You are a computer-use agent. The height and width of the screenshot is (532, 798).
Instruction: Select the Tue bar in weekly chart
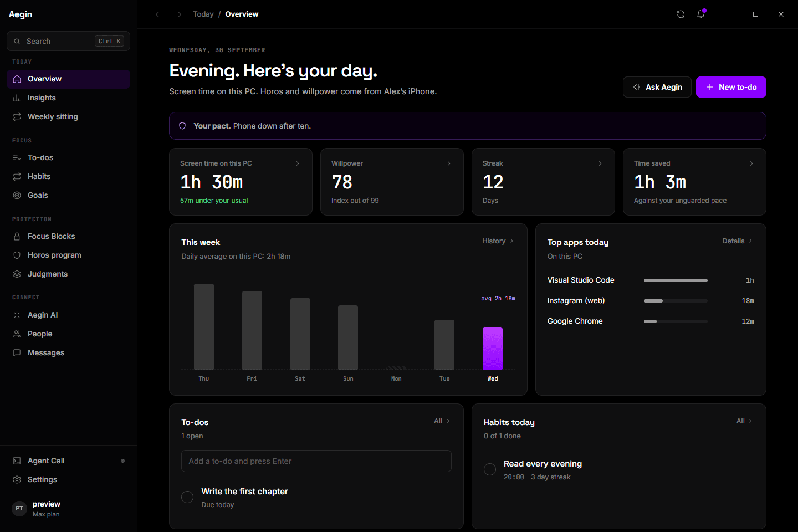[x=444, y=345]
